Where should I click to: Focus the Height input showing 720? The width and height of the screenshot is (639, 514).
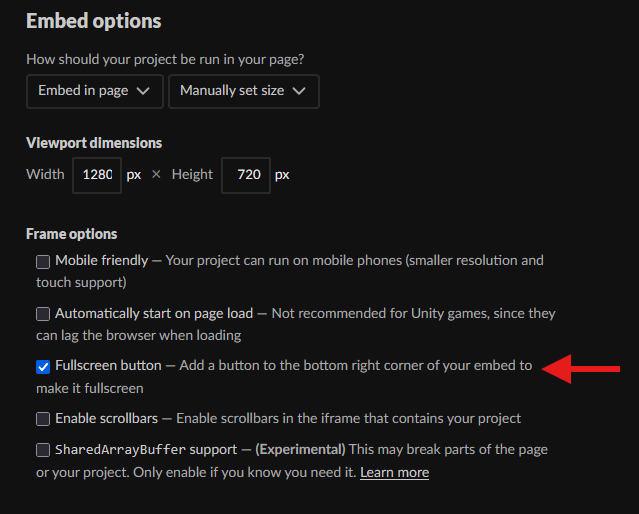pyautogui.click(x=246, y=175)
